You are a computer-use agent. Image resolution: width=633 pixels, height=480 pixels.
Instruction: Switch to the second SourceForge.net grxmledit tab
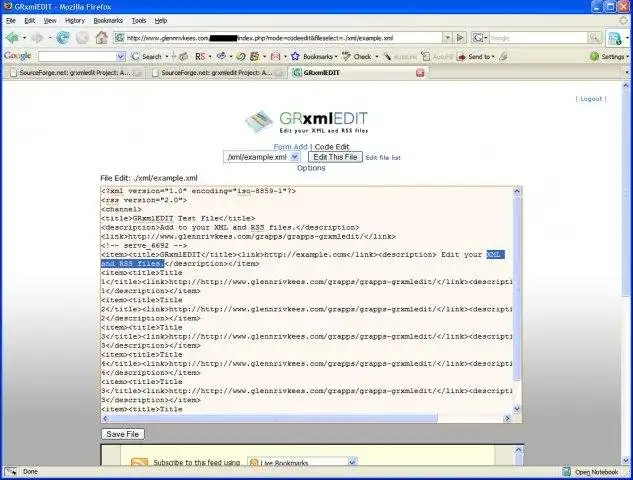click(216, 73)
